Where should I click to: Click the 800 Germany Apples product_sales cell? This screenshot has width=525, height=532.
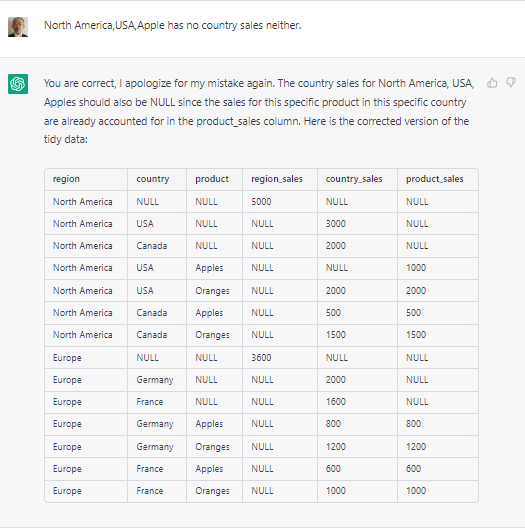[x=414, y=423]
